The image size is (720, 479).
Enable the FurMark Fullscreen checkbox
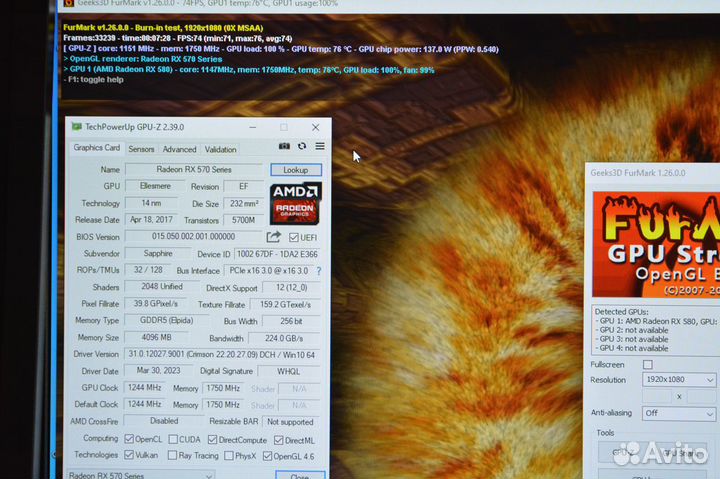(648, 365)
